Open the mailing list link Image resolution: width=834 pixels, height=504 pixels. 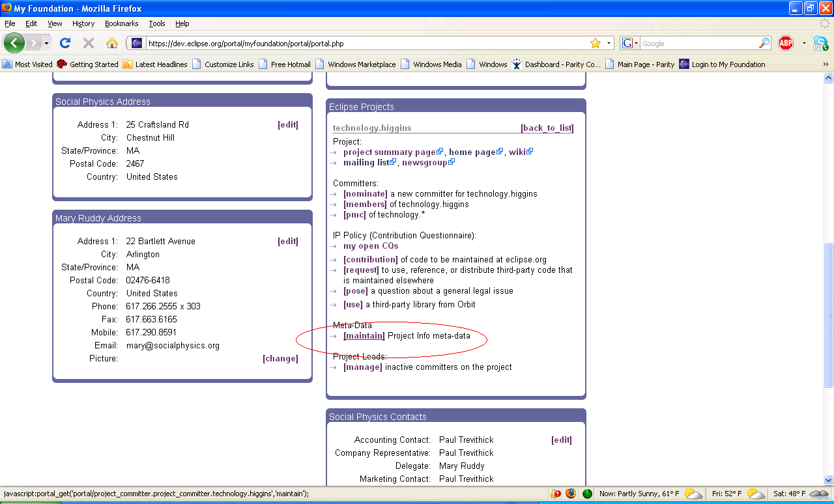pyautogui.click(x=366, y=162)
